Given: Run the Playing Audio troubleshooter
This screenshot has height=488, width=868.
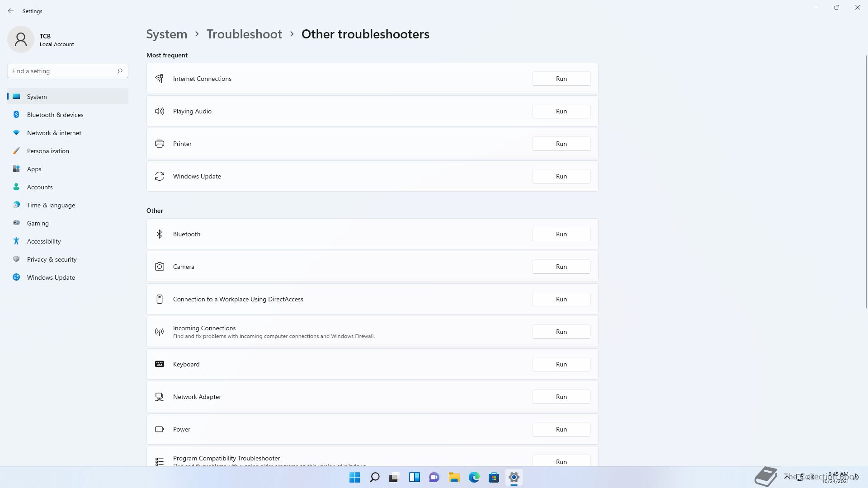Looking at the screenshot, I should (x=561, y=111).
